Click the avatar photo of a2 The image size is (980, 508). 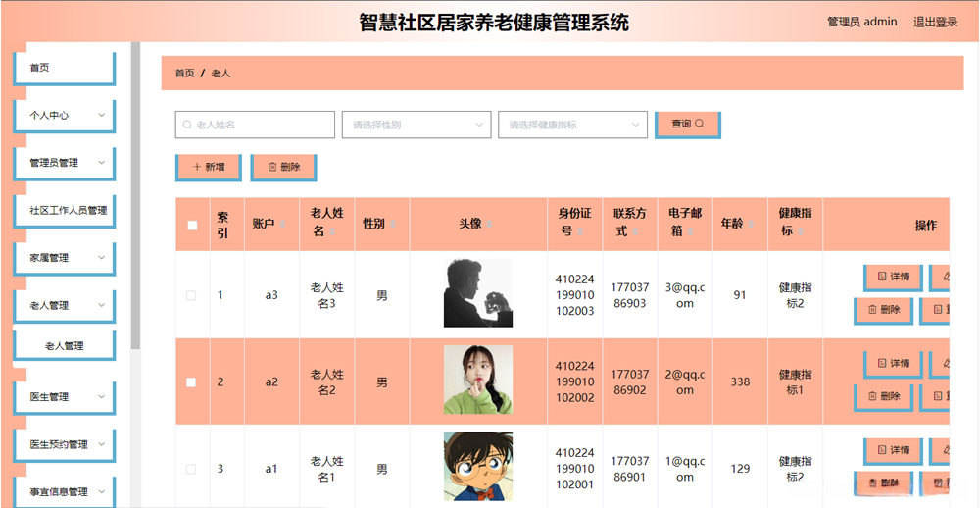click(478, 380)
